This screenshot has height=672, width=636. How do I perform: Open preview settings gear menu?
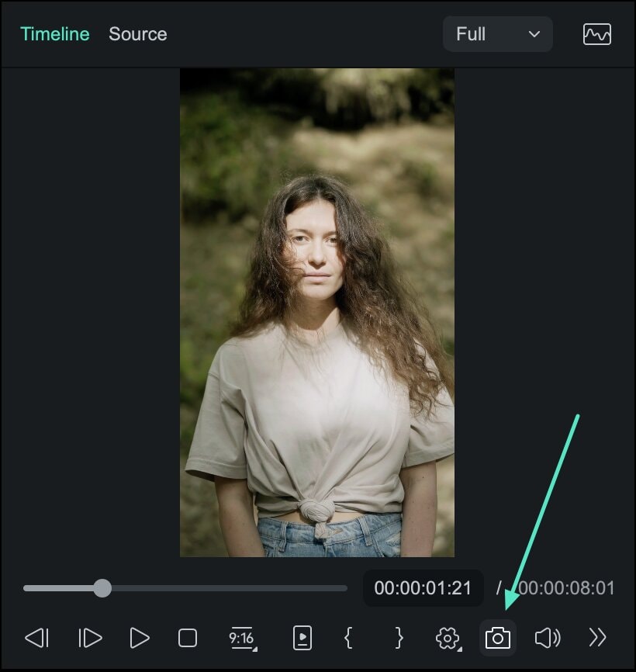click(x=448, y=639)
